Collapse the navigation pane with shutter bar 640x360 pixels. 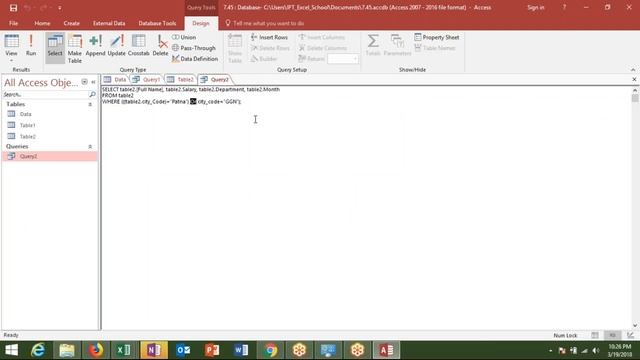[x=93, y=82]
